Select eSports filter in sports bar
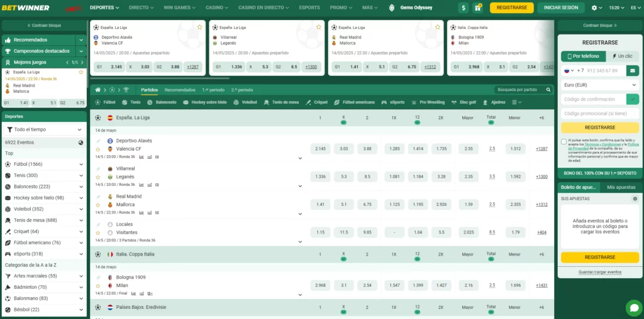 point(393,102)
